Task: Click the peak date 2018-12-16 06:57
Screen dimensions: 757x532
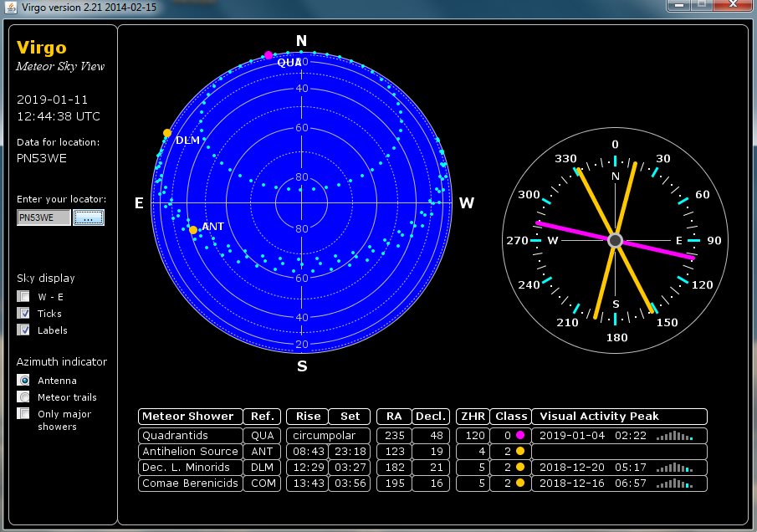Action: (x=592, y=483)
